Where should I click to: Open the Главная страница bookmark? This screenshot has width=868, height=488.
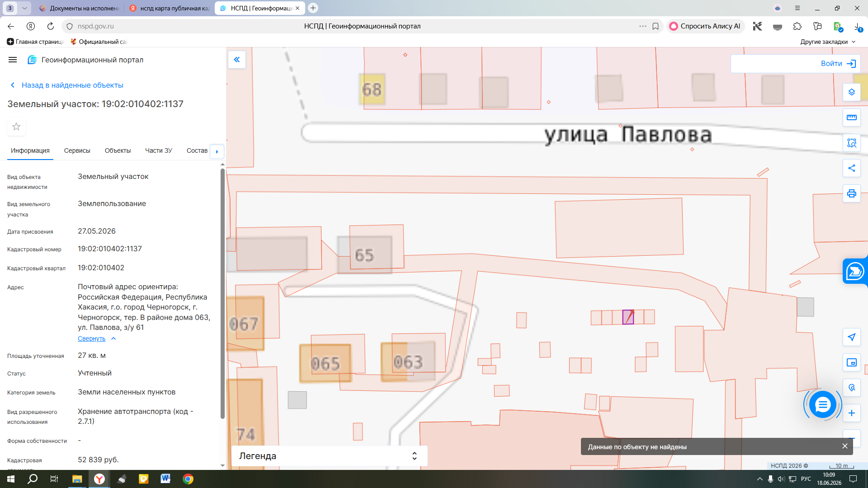35,42
